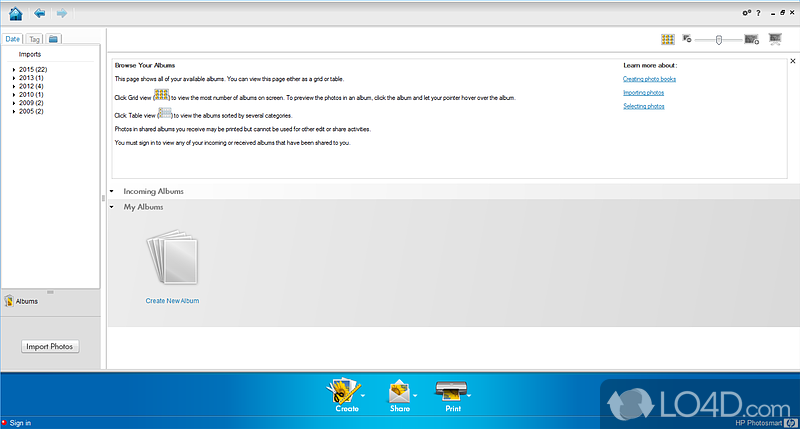The width and height of the screenshot is (800, 429).
Task: Click the small thumbnail size icon
Action: point(687,39)
